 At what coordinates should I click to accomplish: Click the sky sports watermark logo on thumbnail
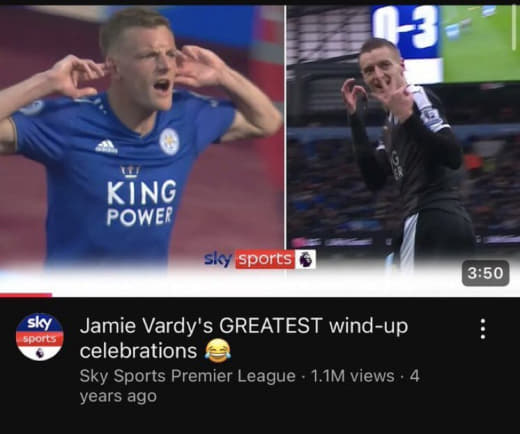(x=249, y=259)
